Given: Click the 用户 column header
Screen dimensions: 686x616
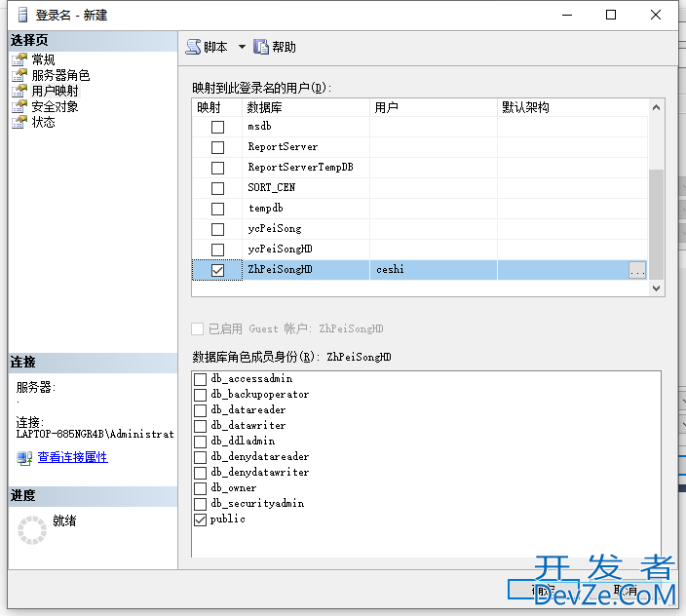Looking at the screenshot, I should pyautogui.click(x=434, y=107).
